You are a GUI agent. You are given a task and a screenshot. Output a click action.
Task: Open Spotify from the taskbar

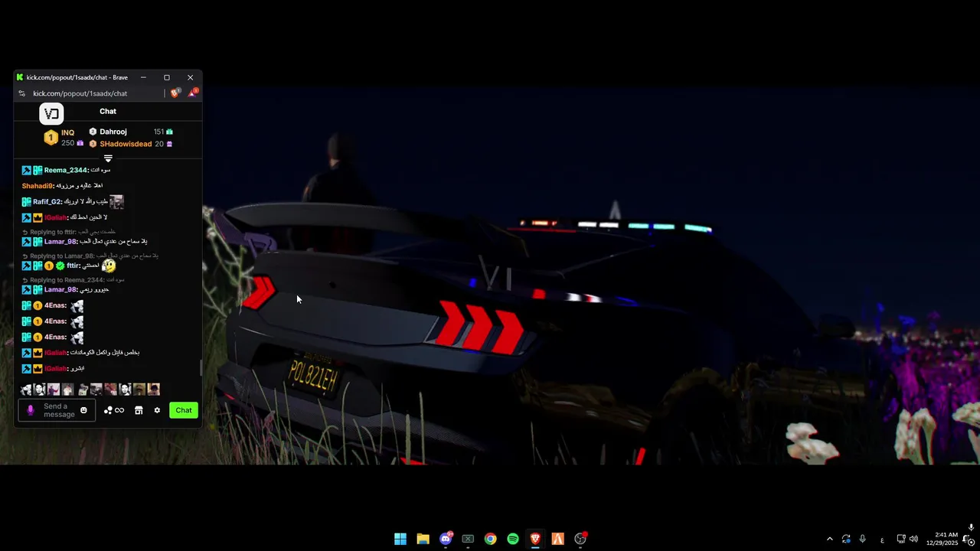(x=513, y=539)
